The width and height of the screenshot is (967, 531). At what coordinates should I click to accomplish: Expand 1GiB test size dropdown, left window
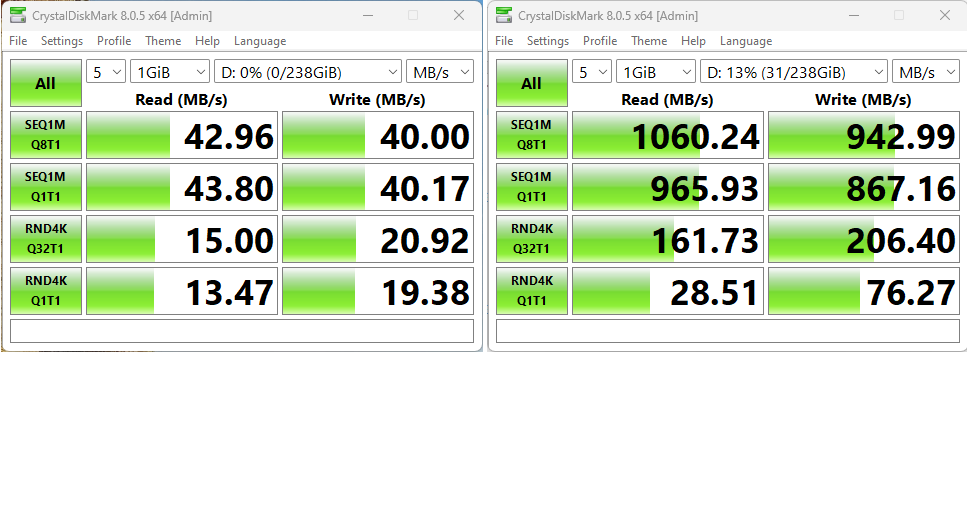click(x=170, y=72)
